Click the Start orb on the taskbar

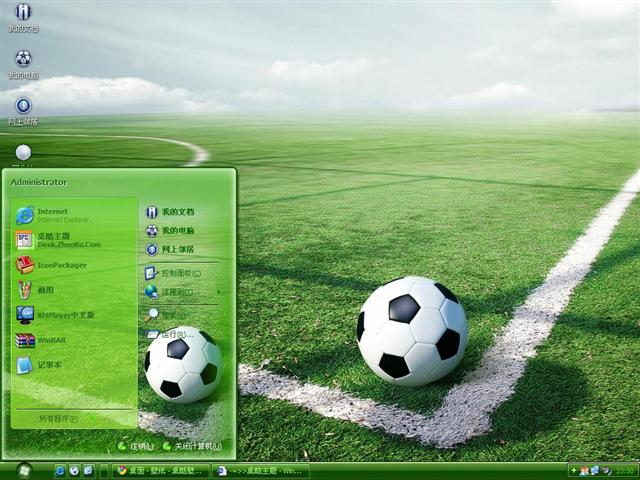tap(24, 471)
